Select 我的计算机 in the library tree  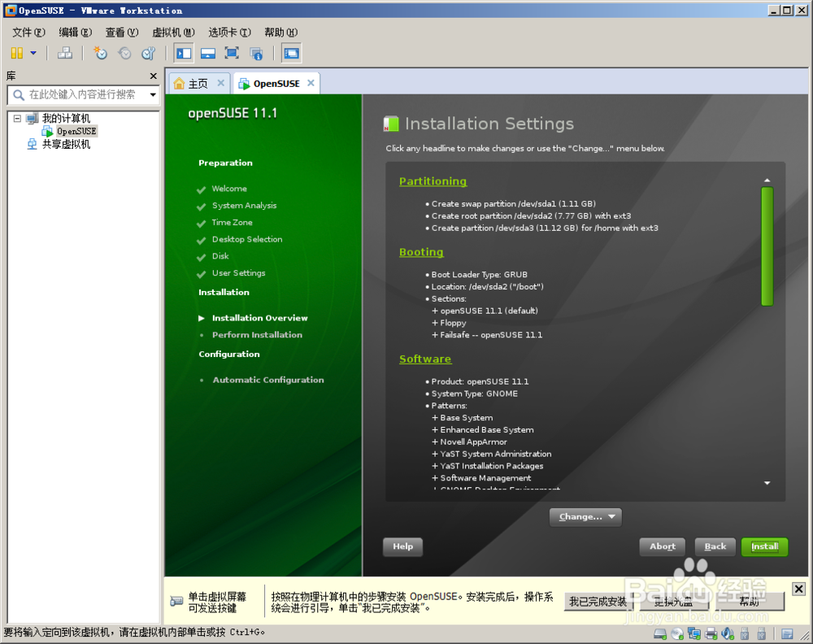tap(66, 118)
